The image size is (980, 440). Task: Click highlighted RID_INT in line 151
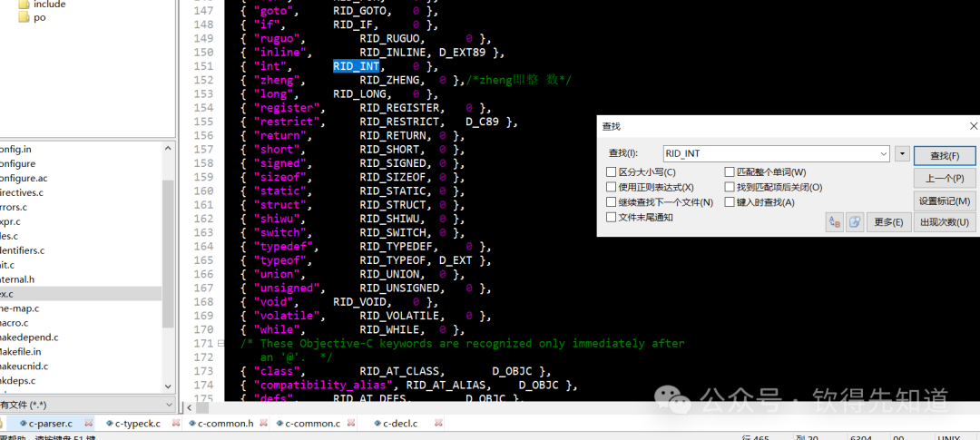[x=356, y=66]
